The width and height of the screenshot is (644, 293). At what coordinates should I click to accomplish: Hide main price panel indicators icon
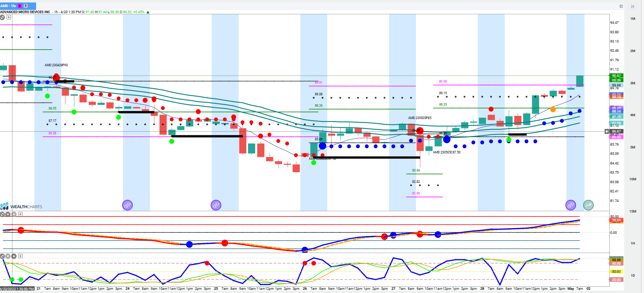(2, 17)
